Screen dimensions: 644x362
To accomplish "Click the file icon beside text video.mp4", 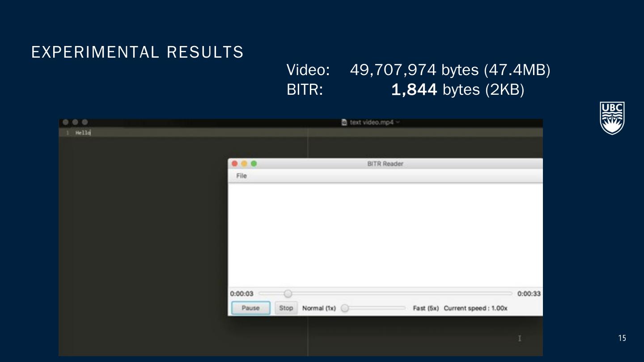I will pyautogui.click(x=344, y=122).
